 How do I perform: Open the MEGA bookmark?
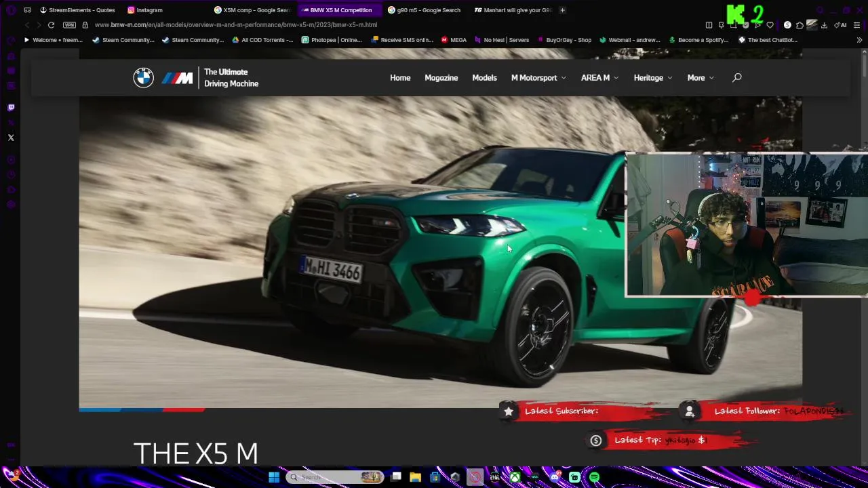coord(454,40)
